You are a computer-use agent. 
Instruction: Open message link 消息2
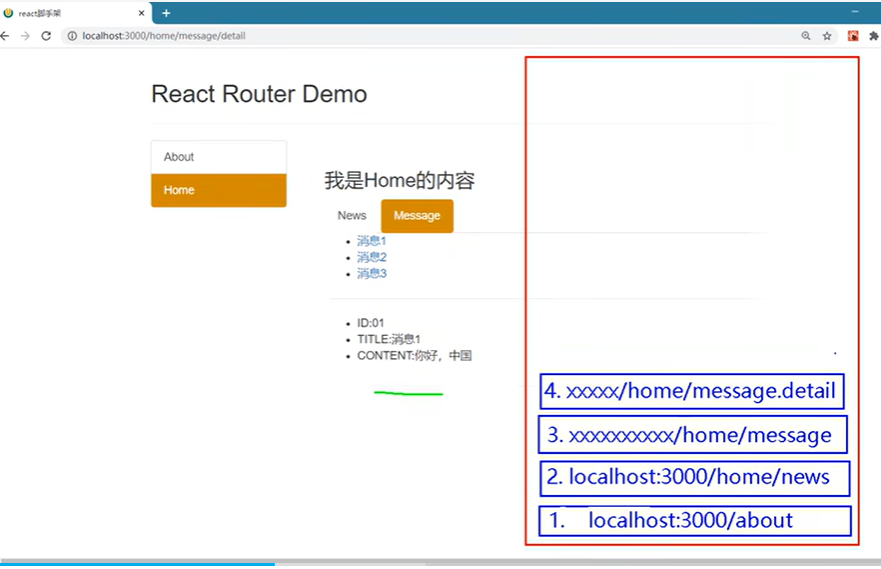click(x=371, y=257)
